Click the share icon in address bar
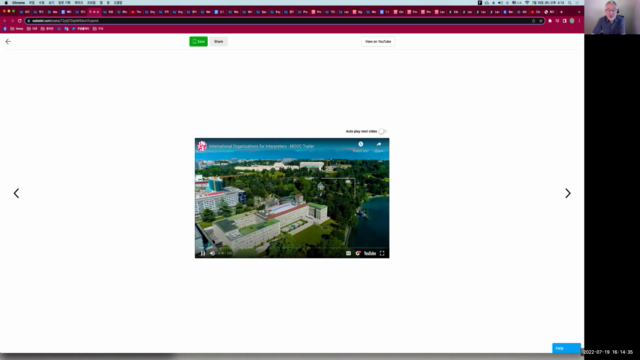The width and height of the screenshot is (640, 360). click(x=533, y=21)
